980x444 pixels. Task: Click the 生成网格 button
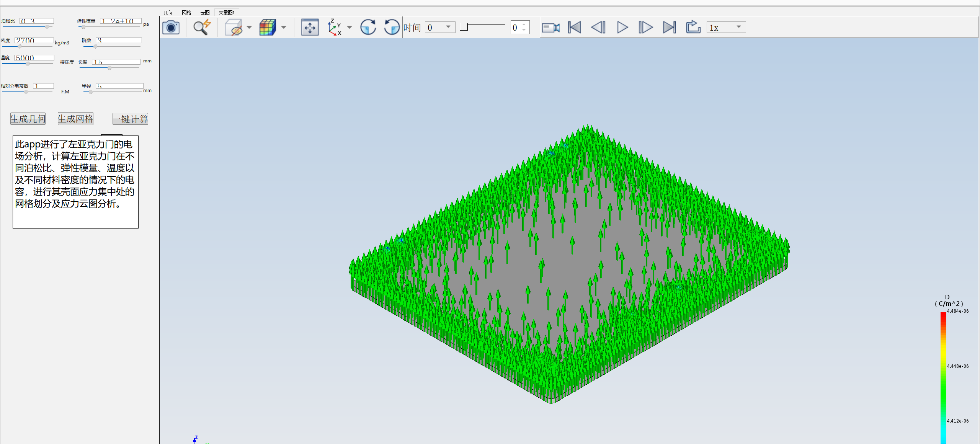(75, 119)
